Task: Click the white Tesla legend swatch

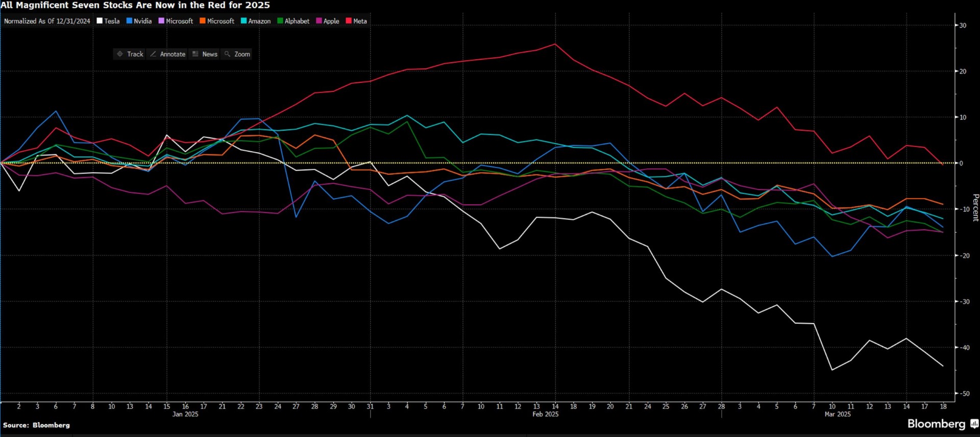Action: coord(100,21)
